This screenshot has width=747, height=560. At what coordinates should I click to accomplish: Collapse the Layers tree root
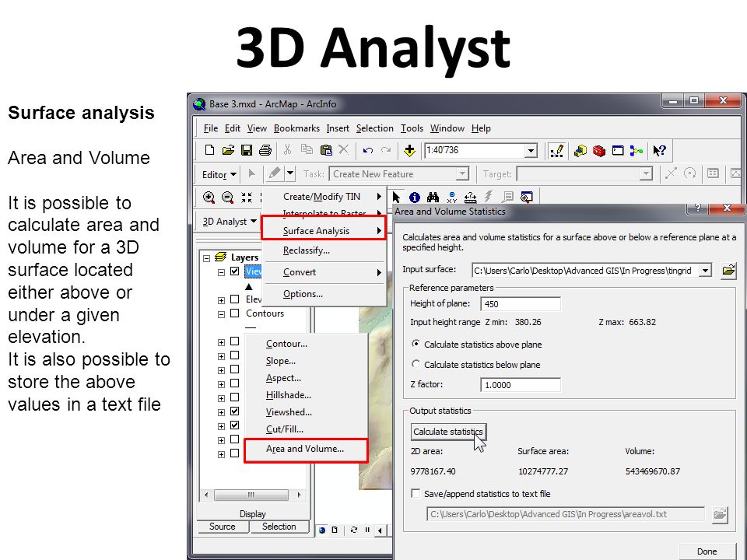pyautogui.click(x=207, y=257)
